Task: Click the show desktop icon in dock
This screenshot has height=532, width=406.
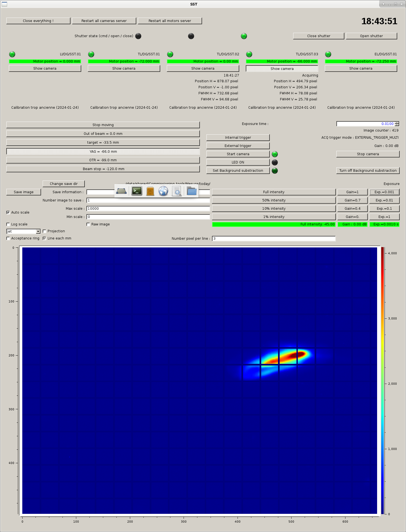Action: pos(121,191)
